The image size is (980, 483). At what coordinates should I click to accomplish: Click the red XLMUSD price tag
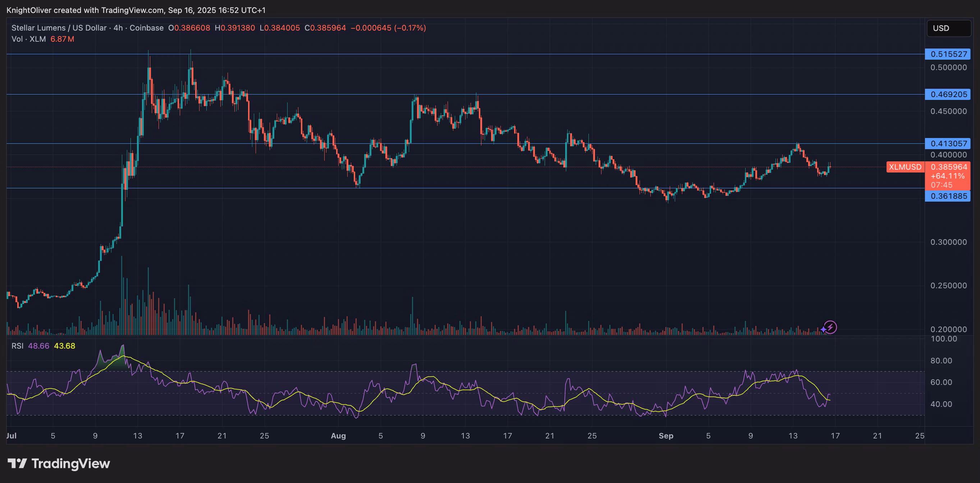[906, 167]
